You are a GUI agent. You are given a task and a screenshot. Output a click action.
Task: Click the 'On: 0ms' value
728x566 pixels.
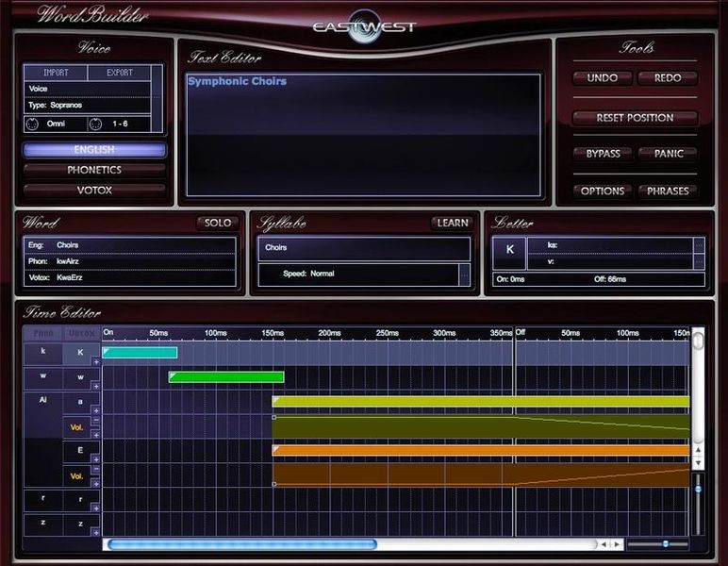(x=510, y=279)
